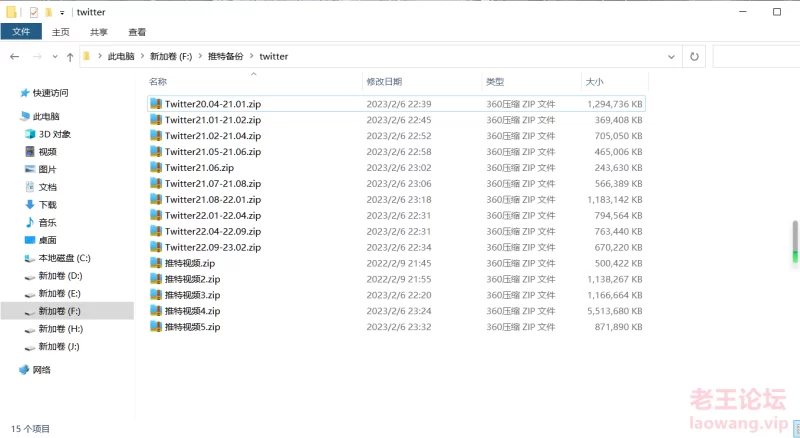The width and height of the screenshot is (800, 438).
Task: Sort by the 类型 column header
Action: click(495, 82)
